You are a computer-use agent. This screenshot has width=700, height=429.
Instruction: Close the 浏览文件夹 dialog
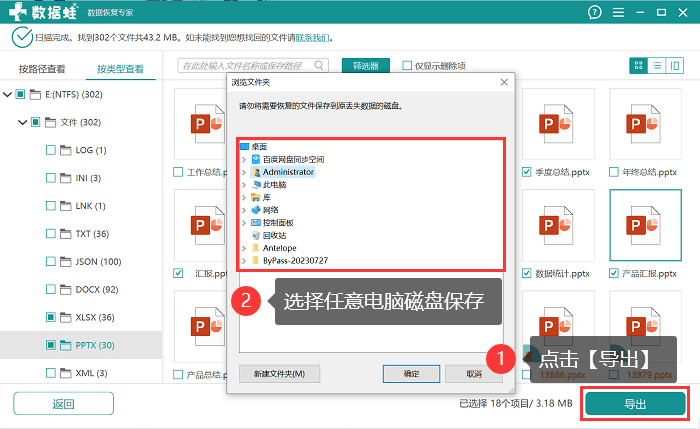pyautogui.click(x=504, y=82)
